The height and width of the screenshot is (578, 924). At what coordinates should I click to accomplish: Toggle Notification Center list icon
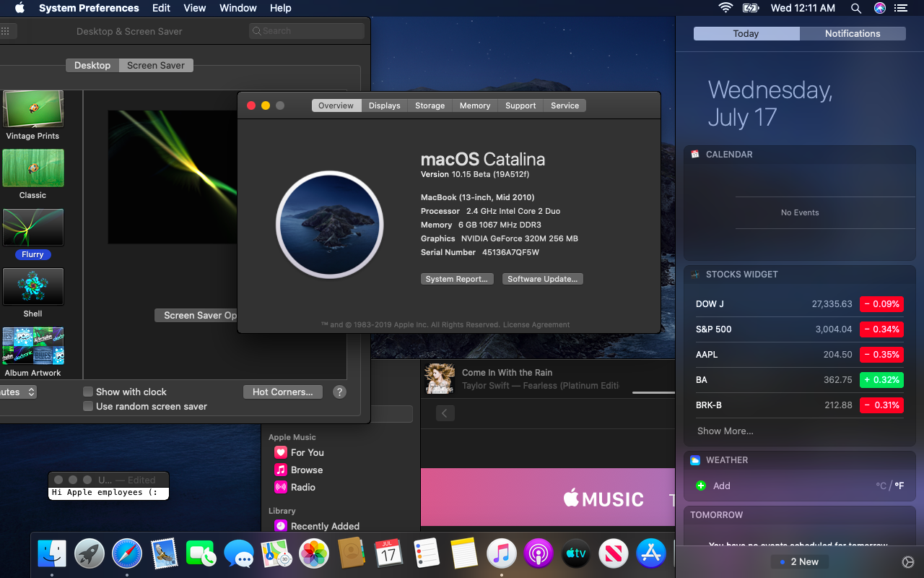[900, 8]
